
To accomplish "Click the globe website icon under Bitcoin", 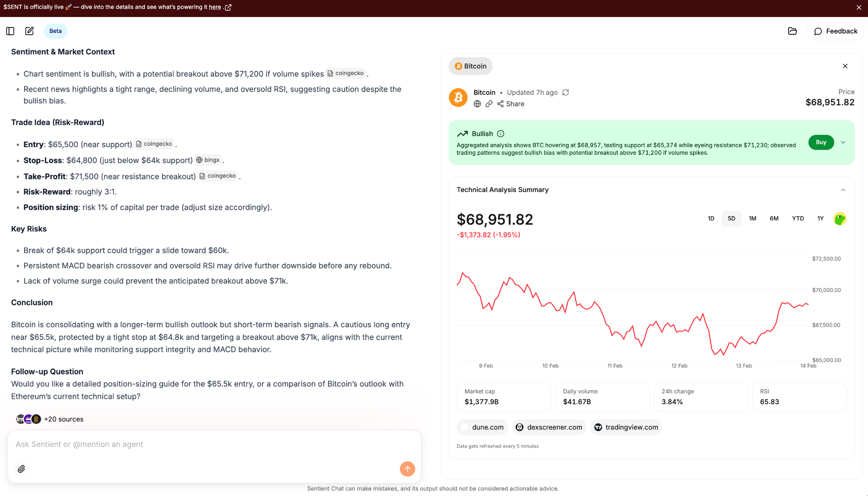I will coord(477,104).
